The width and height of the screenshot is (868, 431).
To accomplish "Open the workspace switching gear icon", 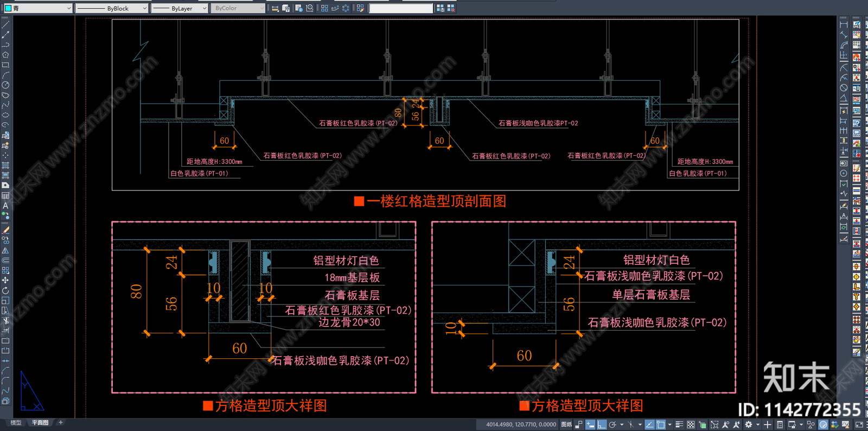I will 749,424.
